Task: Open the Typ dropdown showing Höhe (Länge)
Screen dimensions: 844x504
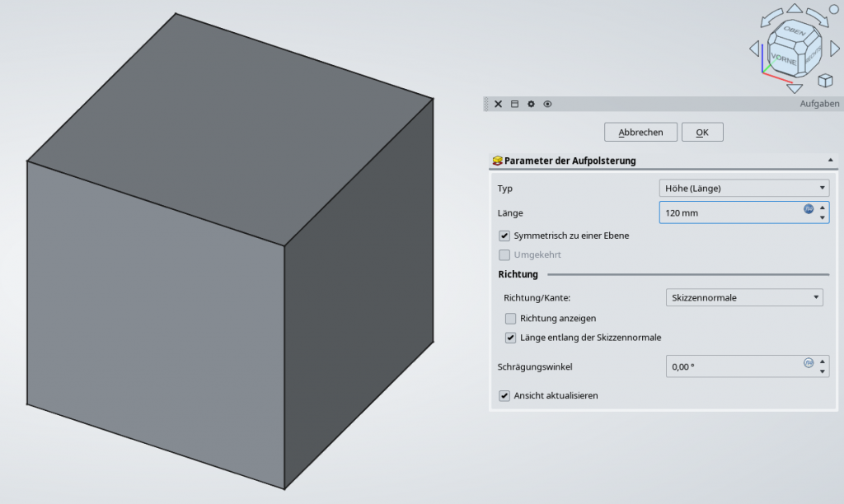Action: (744, 189)
